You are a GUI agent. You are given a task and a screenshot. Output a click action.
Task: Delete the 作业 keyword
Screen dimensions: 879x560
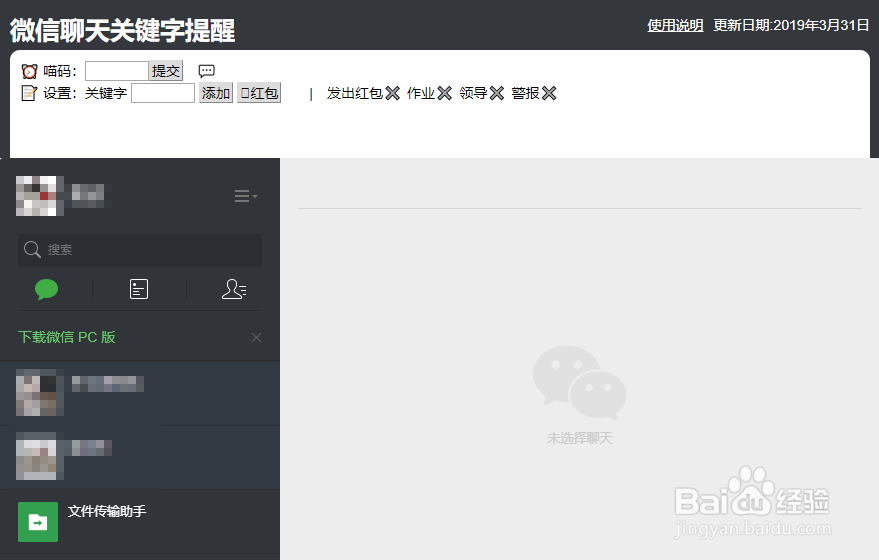(x=445, y=93)
